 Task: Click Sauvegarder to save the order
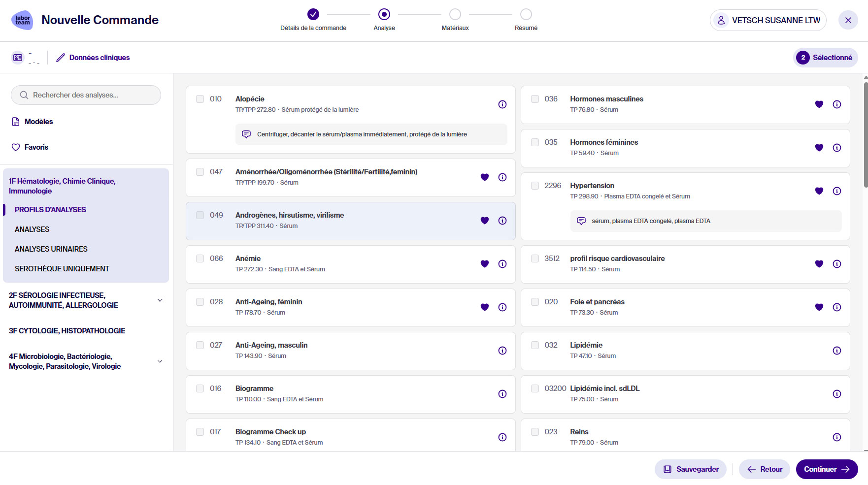690,469
